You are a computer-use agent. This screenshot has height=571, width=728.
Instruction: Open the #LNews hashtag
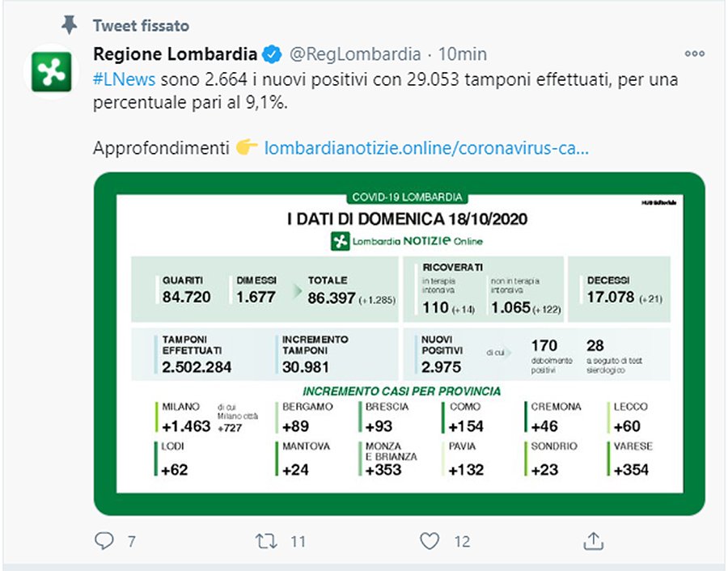pyautogui.click(x=124, y=79)
